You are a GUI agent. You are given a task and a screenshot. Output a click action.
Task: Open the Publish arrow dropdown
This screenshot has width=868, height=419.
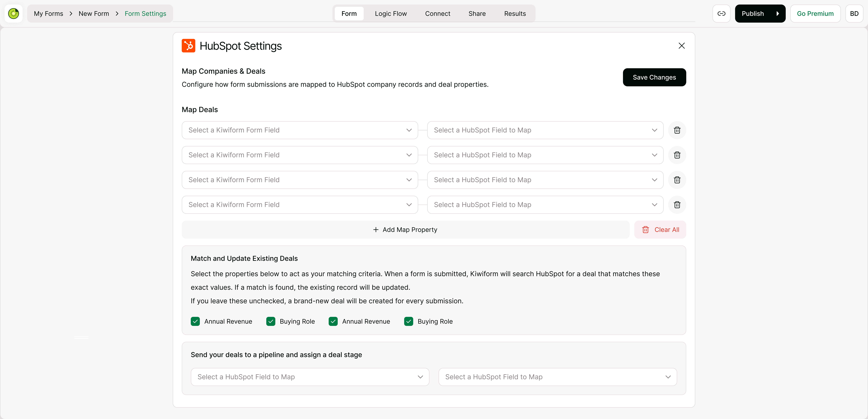click(x=778, y=13)
